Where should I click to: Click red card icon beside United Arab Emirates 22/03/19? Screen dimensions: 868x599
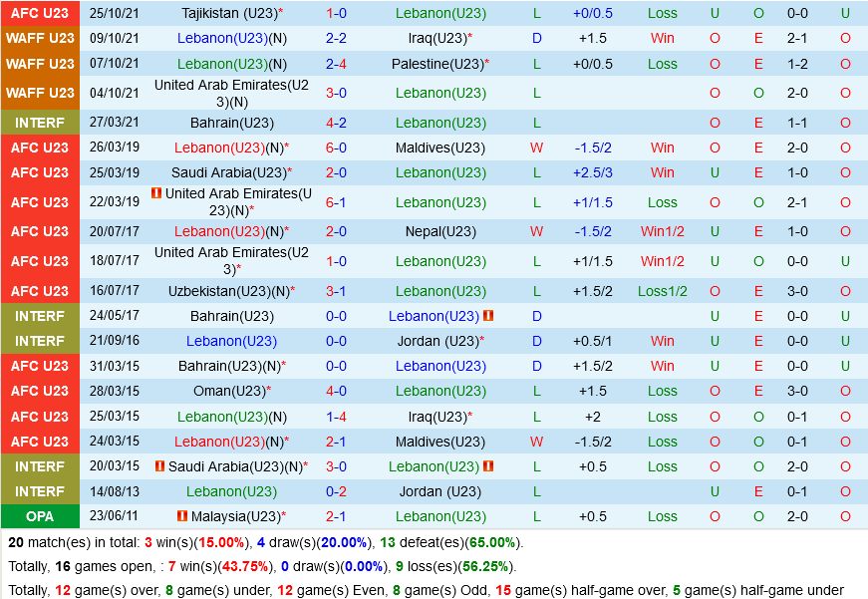point(155,193)
